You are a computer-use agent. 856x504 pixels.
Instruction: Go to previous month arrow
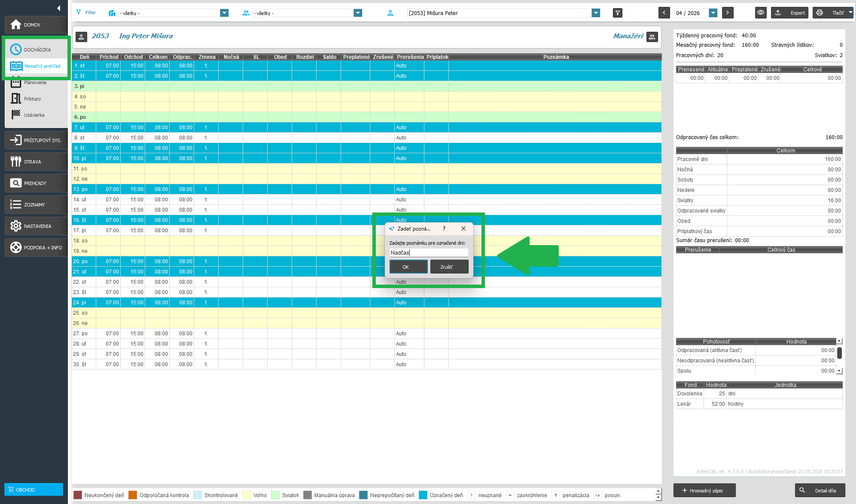click(664, 13)
